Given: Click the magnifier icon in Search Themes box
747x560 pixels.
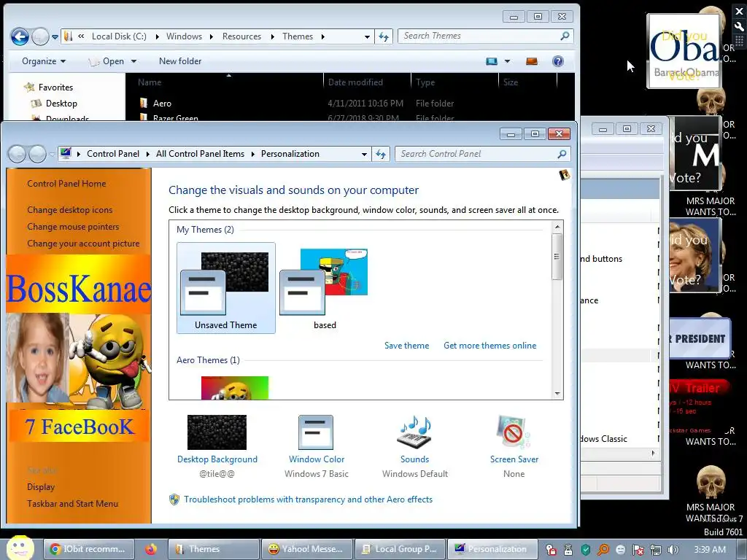Looking at the screenshot, I should (x=565, y=36).
